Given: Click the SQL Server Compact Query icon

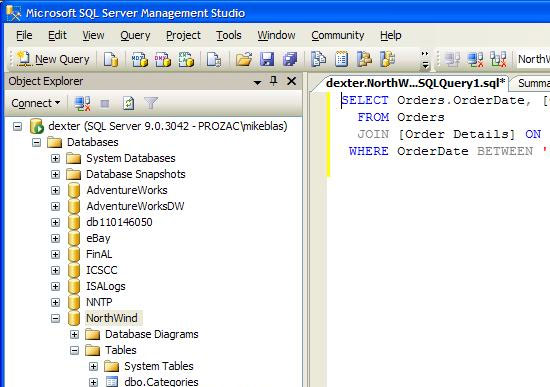Looking at the screenshot, I should 214,59.
